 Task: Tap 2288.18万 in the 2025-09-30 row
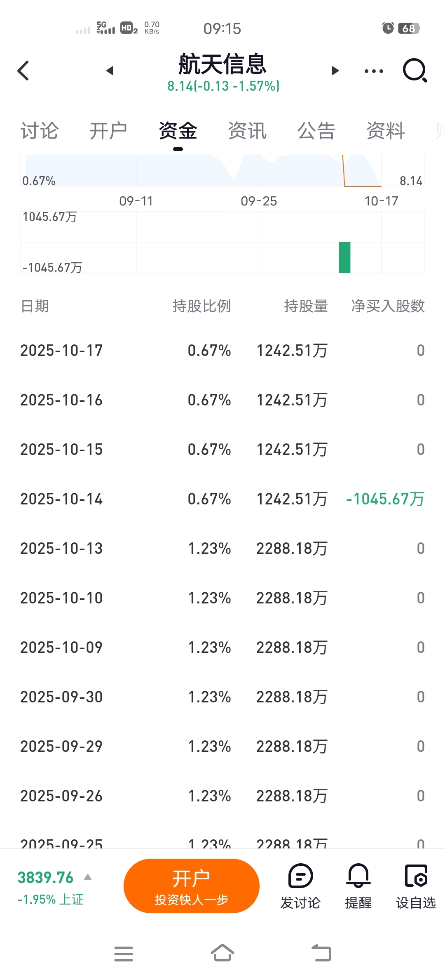292,697
